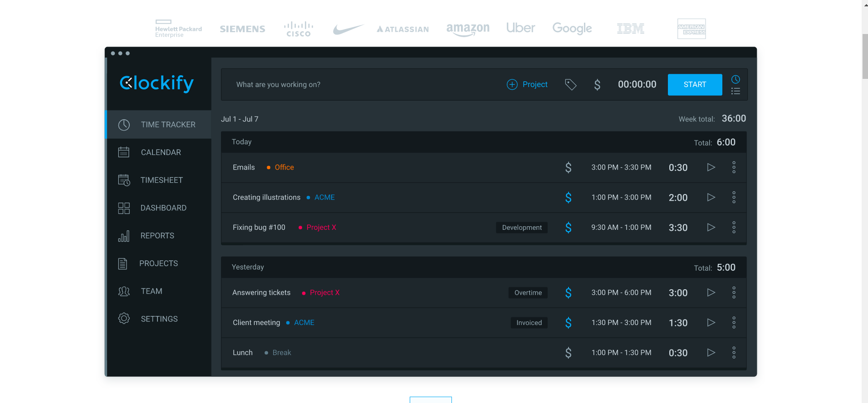
Task: Open Projects from the sidebar
Action: click(159, 263)
